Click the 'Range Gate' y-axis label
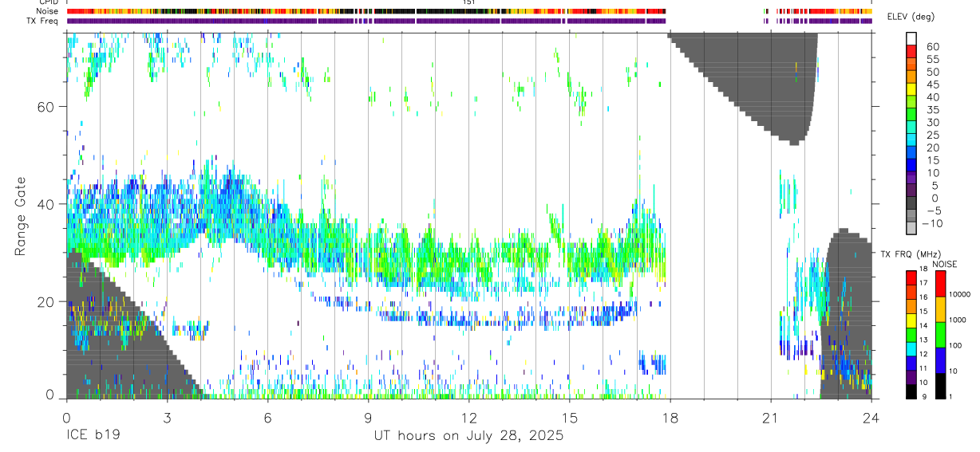This screenshot has height=452, width=980. 19,216
